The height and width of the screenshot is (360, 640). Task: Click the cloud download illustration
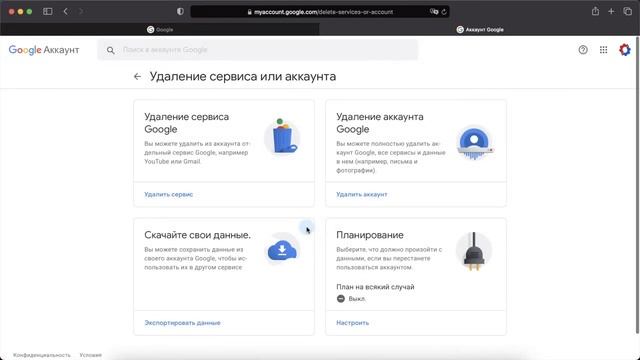click(282, 249)
